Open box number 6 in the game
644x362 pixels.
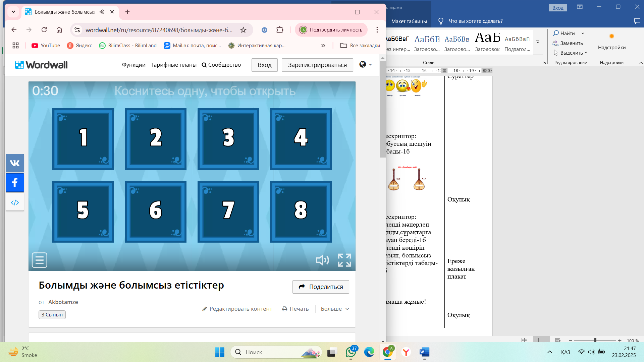(x=156, y=212)
